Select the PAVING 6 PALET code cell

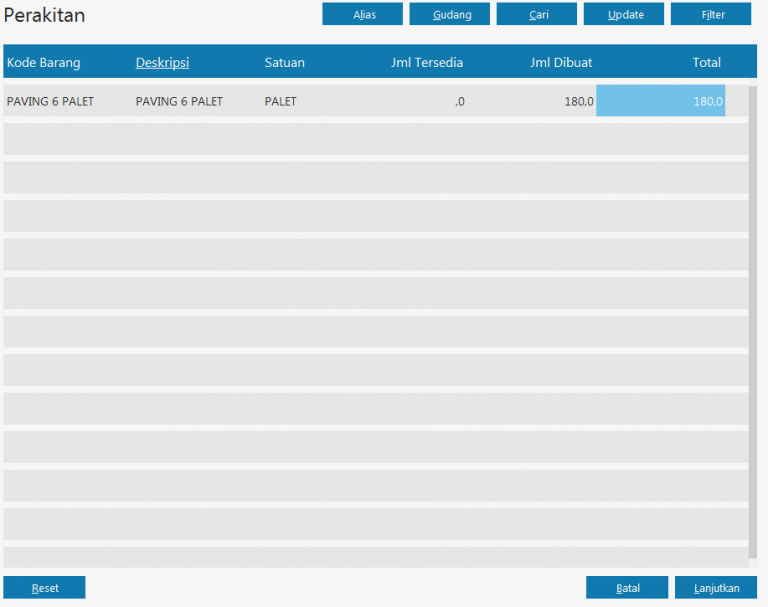pos(50,101)
